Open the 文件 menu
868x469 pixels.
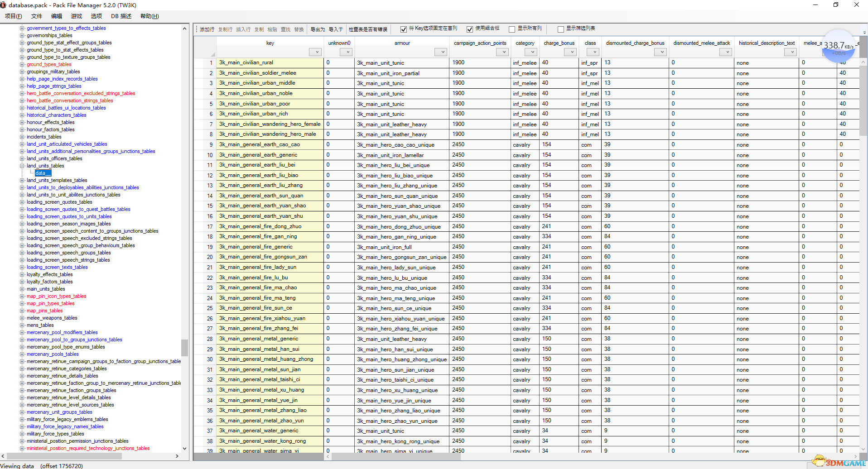pyautogui.click(x=37, y=16)
